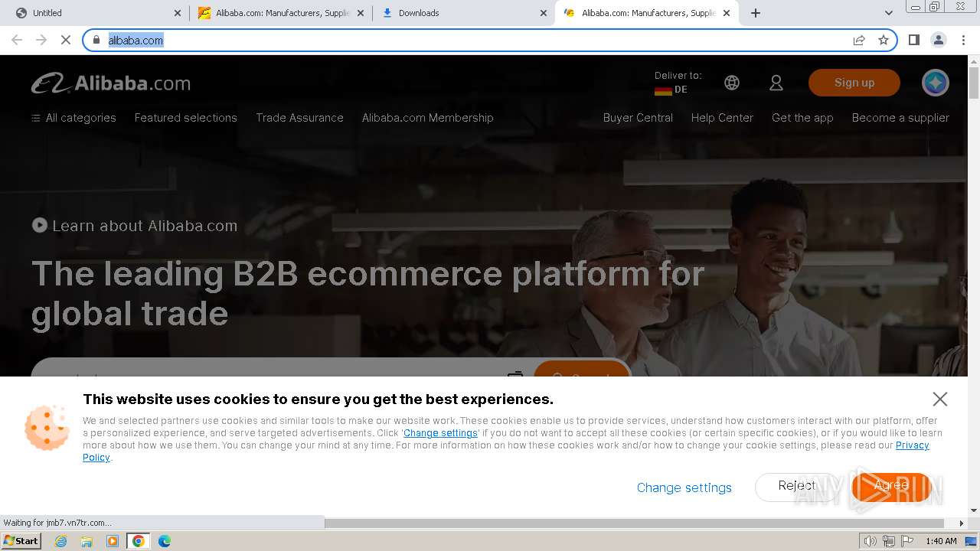980x551 pixels.
Task: Open Trade Assurance menu
Action: click(299, 118)
